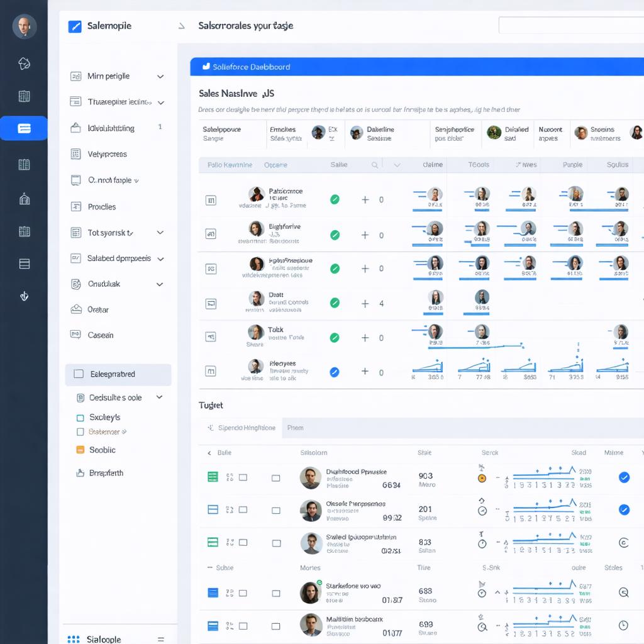This screenshot has height=644, width=644.
Task: Expand the Cedsulte s oole chevron
Action: [x=159, y=397]
